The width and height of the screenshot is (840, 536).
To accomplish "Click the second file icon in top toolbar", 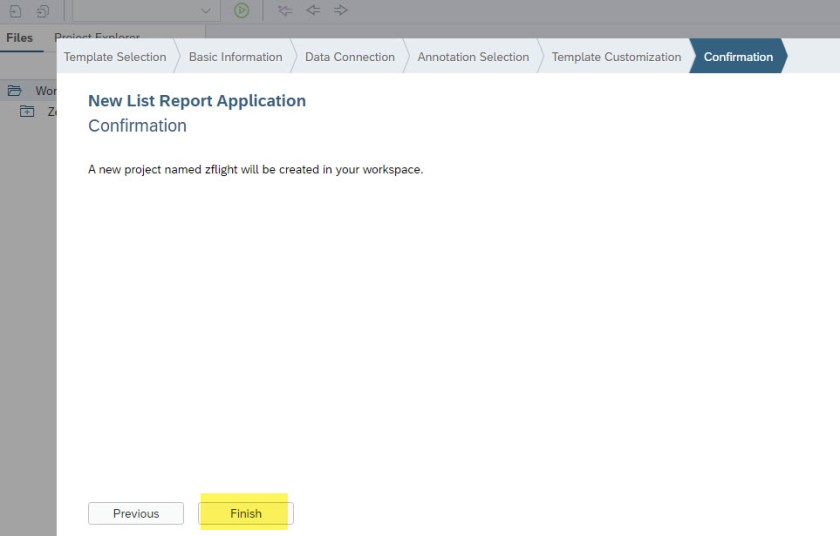I will pos(42,10).
